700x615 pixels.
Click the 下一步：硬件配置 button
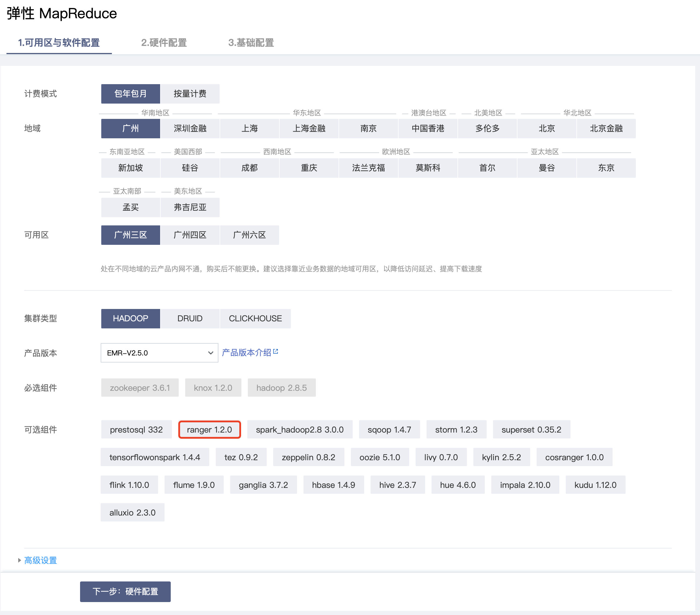(125, 591)
